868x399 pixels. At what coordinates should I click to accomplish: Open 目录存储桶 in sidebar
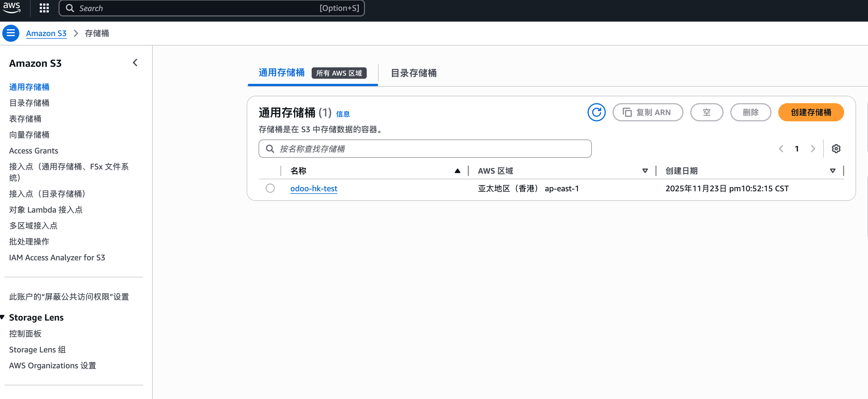[29, 103]
